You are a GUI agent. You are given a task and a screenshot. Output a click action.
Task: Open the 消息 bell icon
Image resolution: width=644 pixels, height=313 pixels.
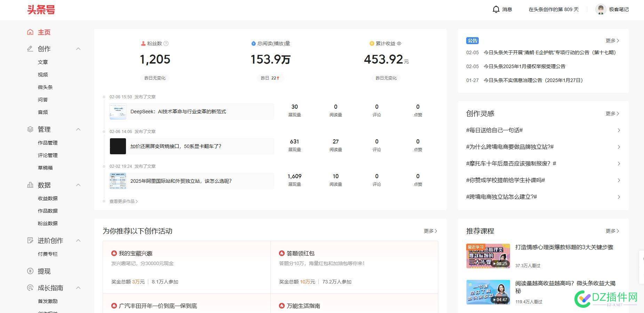(x=496, y=9)
